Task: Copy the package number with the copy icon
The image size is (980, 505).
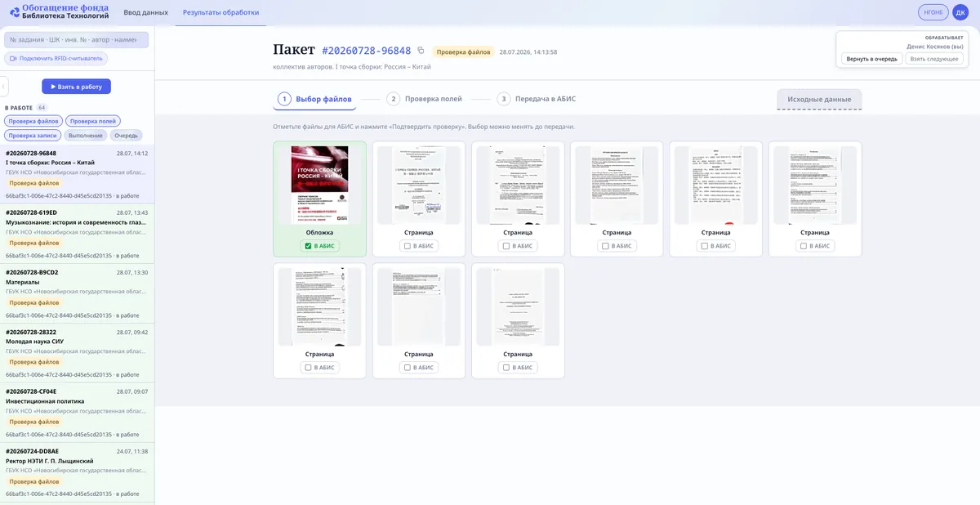Action: [421, 51]
